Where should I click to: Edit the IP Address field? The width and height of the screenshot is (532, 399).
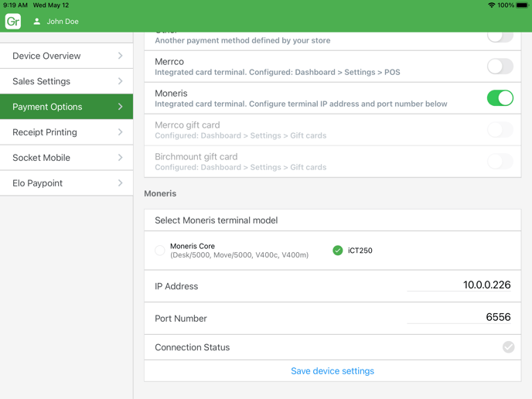point(459,285)
